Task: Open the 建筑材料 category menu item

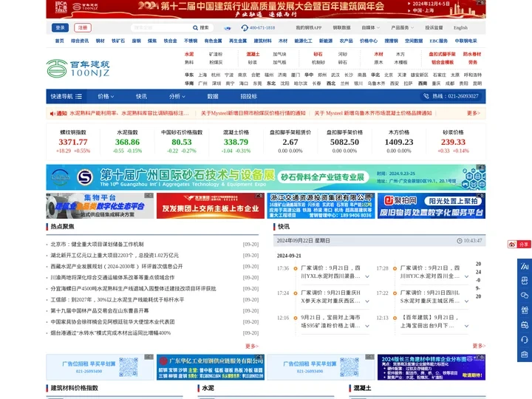Action: [x=262, y=41]
